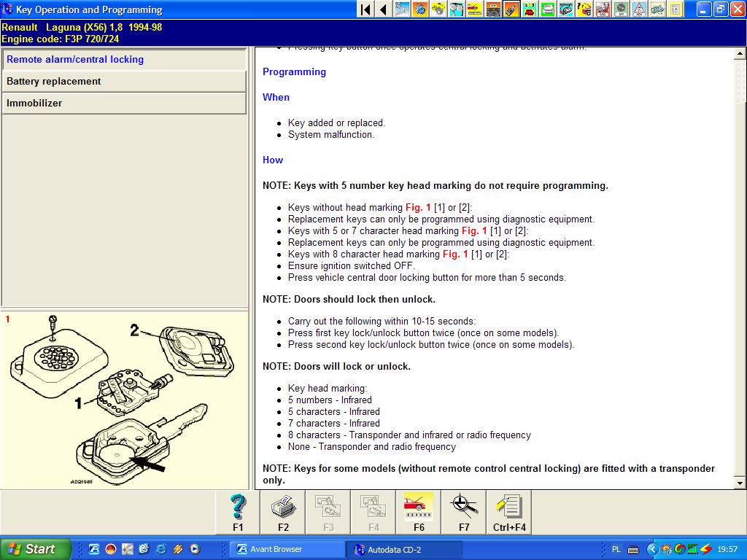Open the dashboard panel toolbar icon
This screenshot has width=747, height=560.
(493, 9)
